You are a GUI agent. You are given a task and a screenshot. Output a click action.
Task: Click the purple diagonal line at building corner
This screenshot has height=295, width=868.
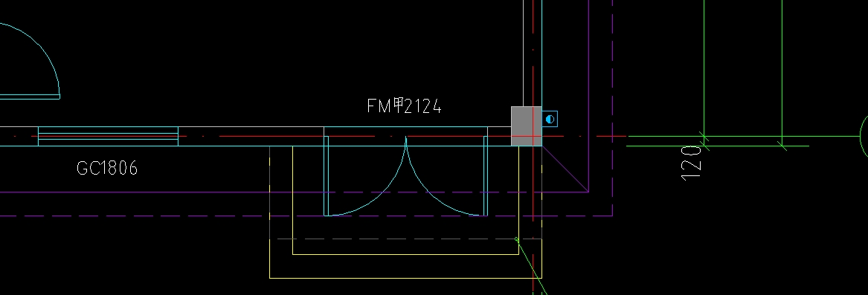[x=565, y=169]
